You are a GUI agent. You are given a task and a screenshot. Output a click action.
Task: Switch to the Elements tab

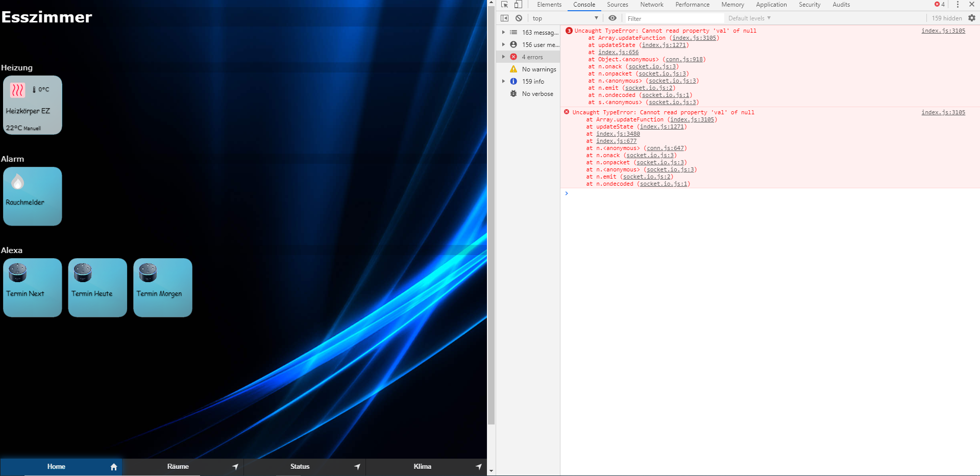pyautogui.click(x=549, y=5)
